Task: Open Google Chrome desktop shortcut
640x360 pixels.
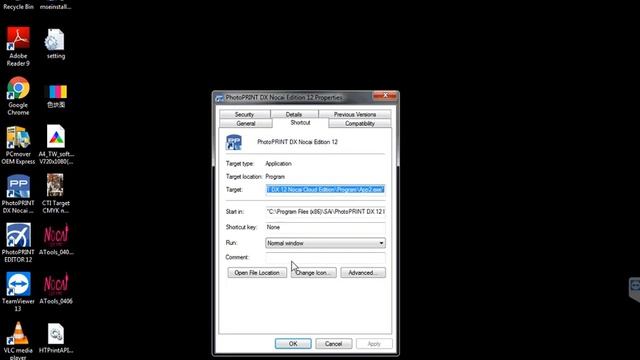Action: click(x=18, y=96)
